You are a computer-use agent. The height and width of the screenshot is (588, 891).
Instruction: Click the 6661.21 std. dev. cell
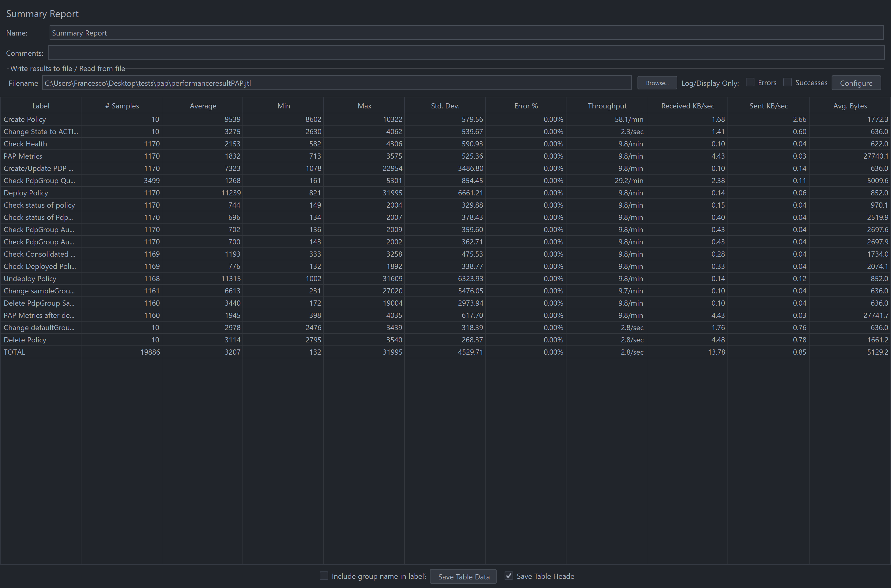tap(445, 193)
